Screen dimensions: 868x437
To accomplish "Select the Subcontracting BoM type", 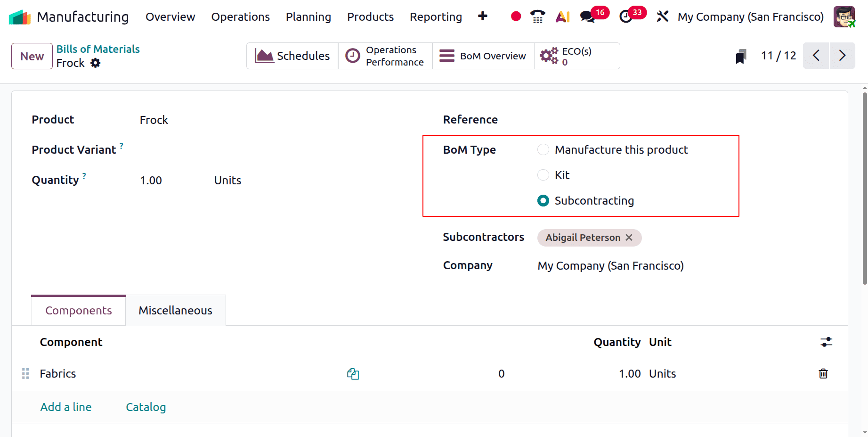I will coord(543,201).
